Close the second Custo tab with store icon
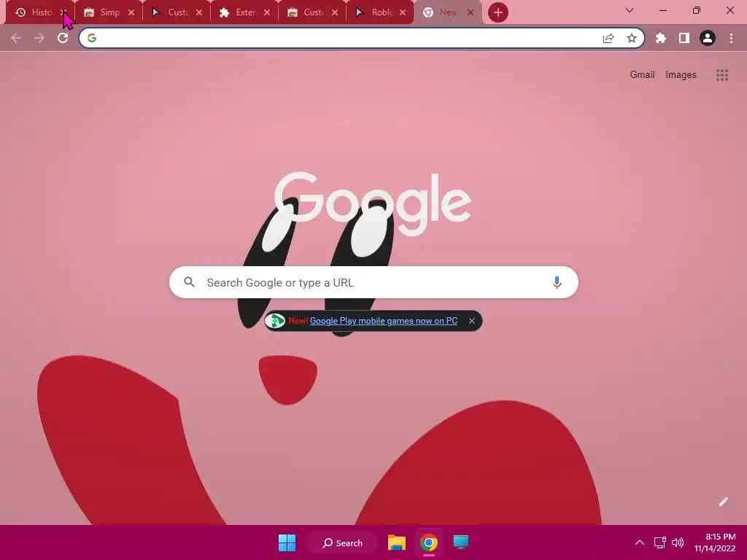 (x=335, y=12)
